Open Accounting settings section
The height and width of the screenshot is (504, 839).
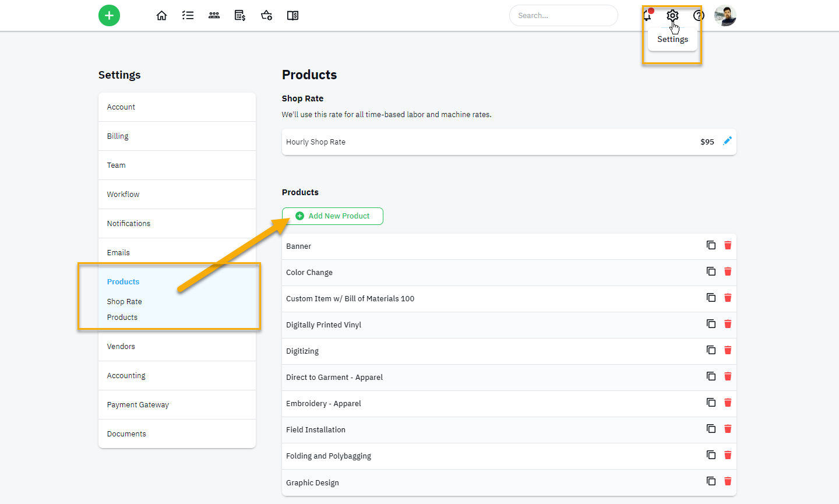[177, 376]
